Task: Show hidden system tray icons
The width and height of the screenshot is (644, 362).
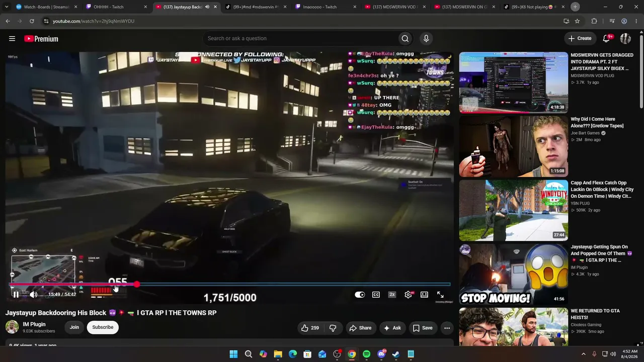Action: coord(584,354)
